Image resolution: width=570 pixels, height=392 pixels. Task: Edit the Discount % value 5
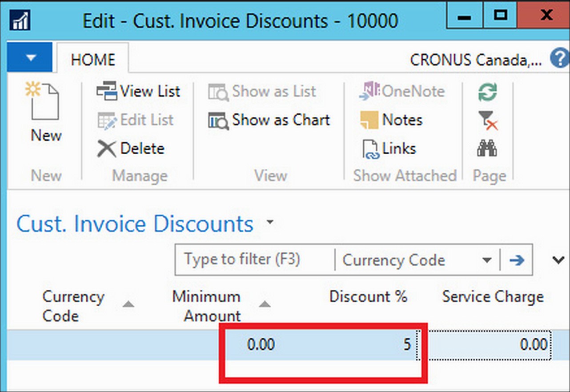pyautogui.click(x=407, y=344)
